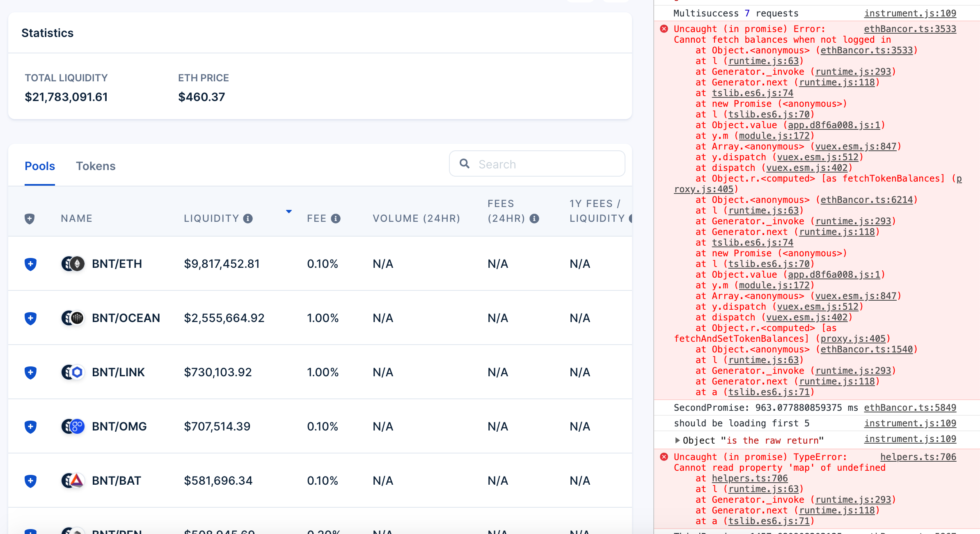
Task: Click the magnifying glass inside the search box
Action: (x=465, y=163)
